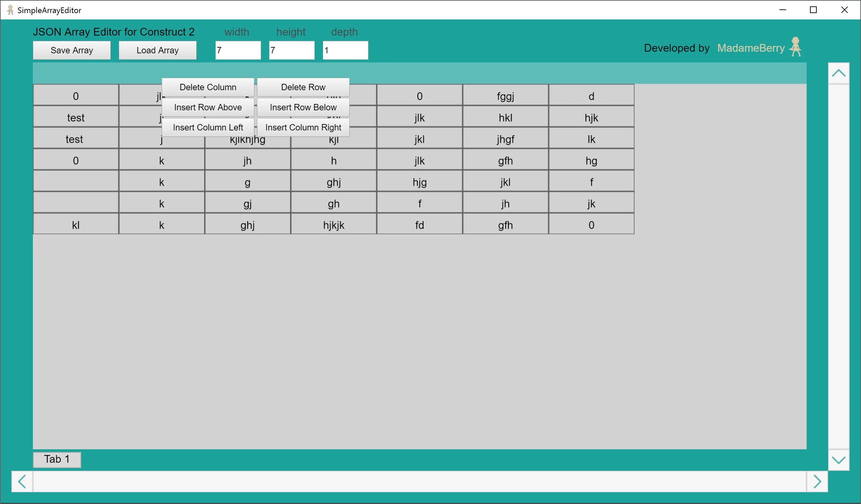The height and width of the screenshot is (504, 861).
Task: Choose Delete Row in the popup menu
Action: 303,87
